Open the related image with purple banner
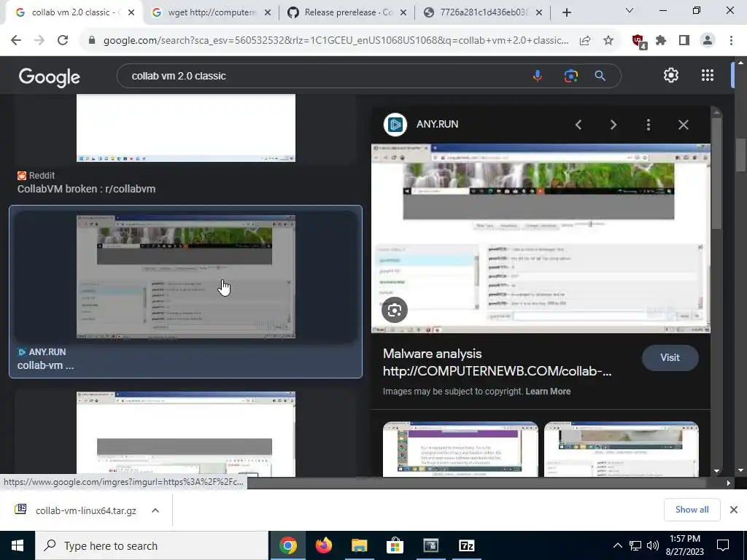Viewport: 747px width, 560px height. pos(460,449)
